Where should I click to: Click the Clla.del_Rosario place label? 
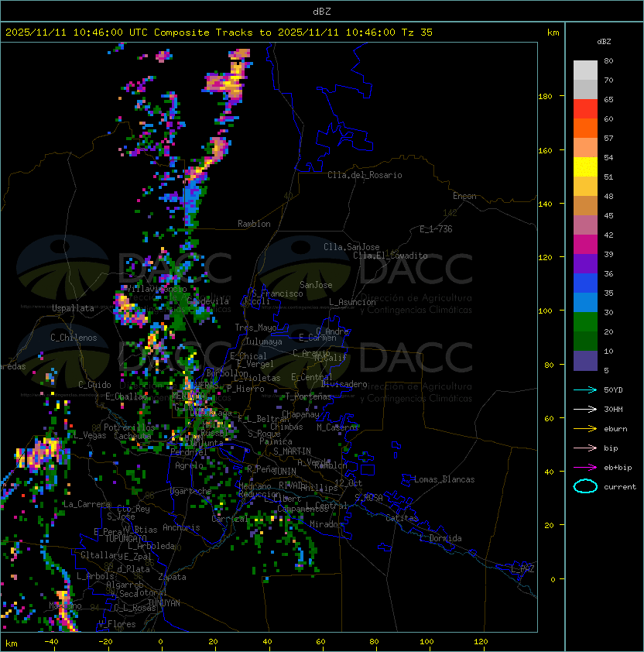click(x=365, y=175)
